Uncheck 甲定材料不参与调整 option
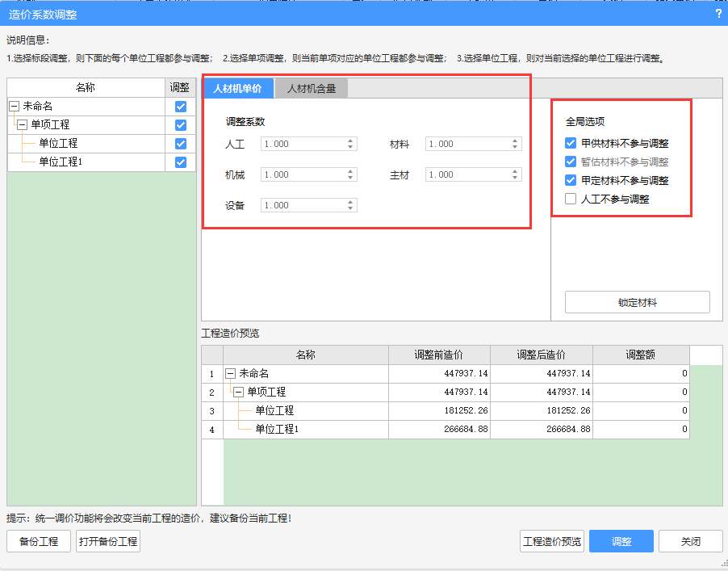Screen dimensions: 728x571 [571, 181]
